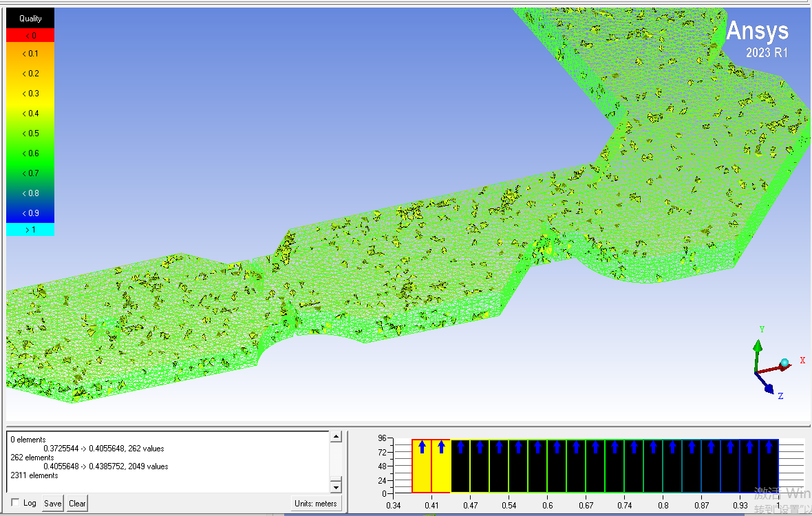Click the histogram y-axis label 96
Image resolution: width=812 pixels, height=516 pixels.
coord(382,438)
